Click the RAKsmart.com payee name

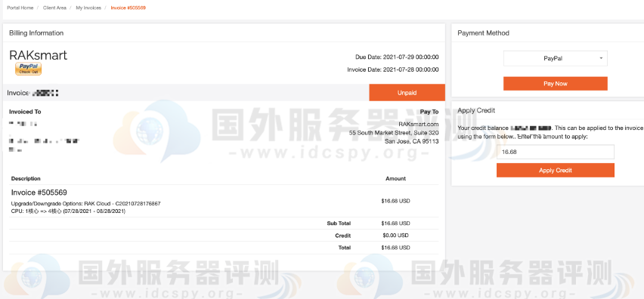pyautogui.click(x=419, y=125)
